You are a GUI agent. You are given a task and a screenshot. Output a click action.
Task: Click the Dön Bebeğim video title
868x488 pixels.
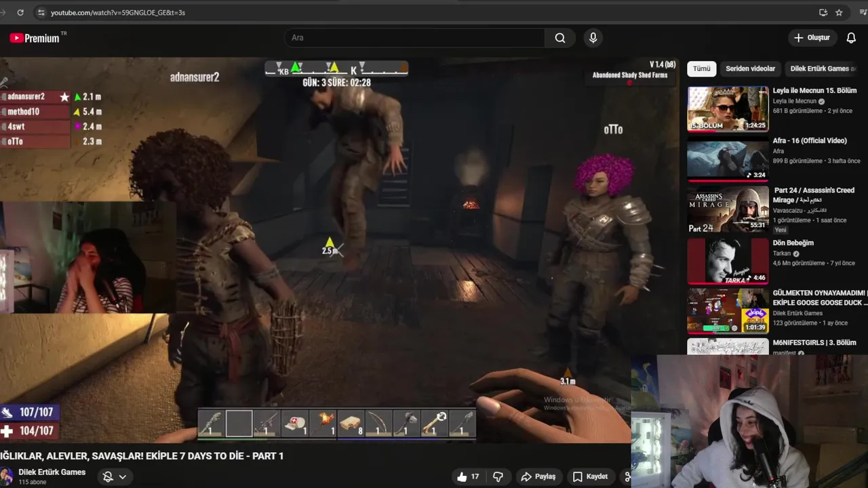click(793, 243)
